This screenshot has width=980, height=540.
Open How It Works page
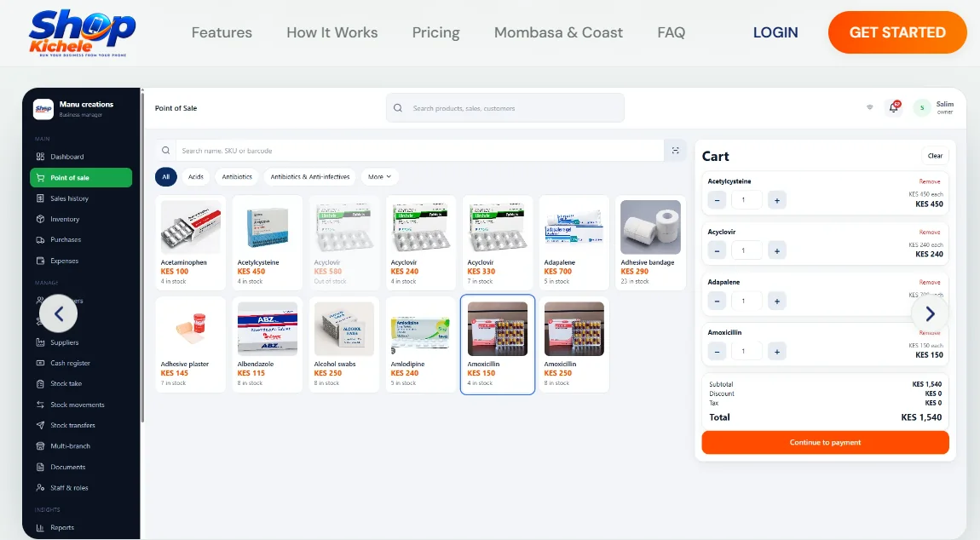(331, 32)
